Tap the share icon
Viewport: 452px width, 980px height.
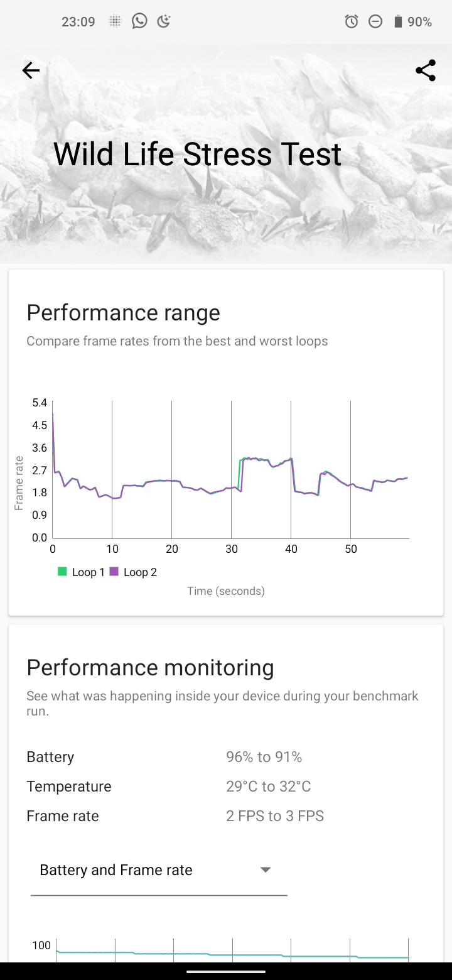[x=426, y=71]
